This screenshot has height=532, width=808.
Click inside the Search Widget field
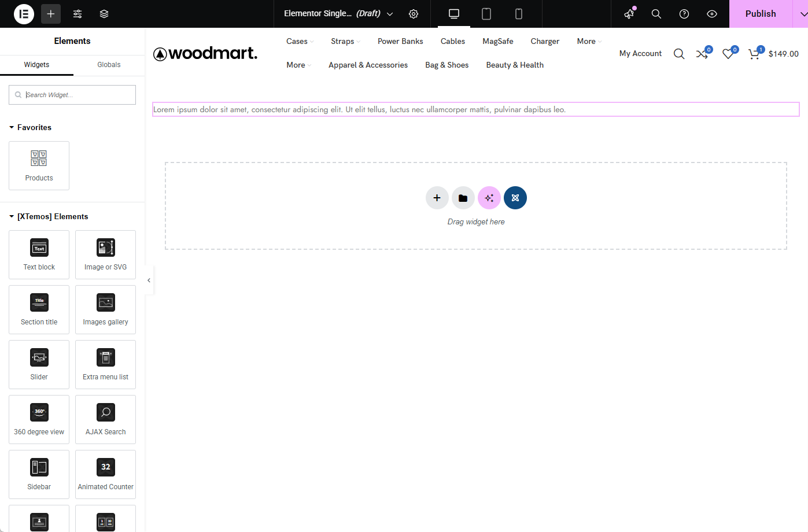(x=72, y=94)
